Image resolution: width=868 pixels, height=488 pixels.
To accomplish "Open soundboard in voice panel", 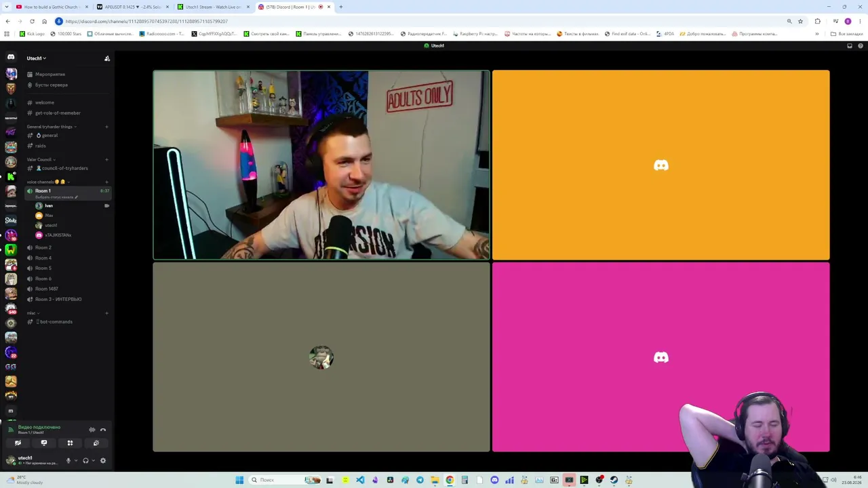I will tap(96, 443).
